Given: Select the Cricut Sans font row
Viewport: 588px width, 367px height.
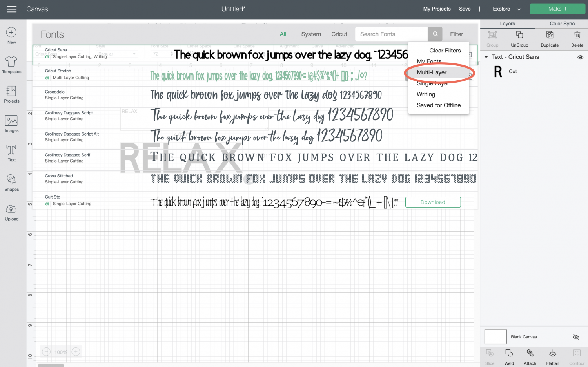Looking at the screenshot, I should pos(255,54).
